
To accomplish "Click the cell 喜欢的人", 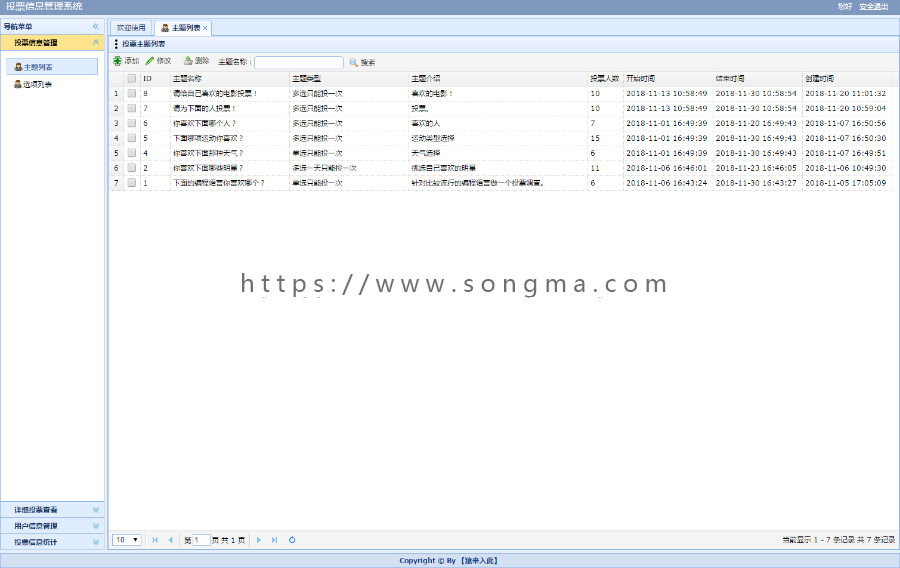I will pos(426,123).
